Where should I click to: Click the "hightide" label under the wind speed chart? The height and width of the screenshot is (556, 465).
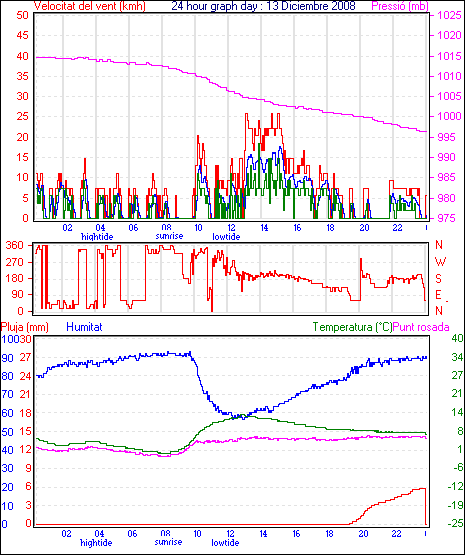(97, 237)
